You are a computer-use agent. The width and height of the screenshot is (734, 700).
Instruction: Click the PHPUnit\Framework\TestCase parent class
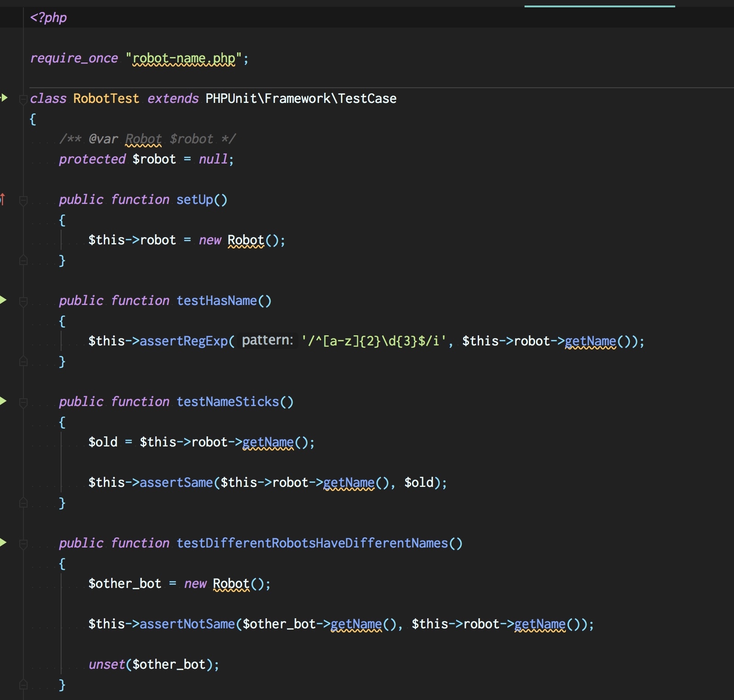(301, 98)
